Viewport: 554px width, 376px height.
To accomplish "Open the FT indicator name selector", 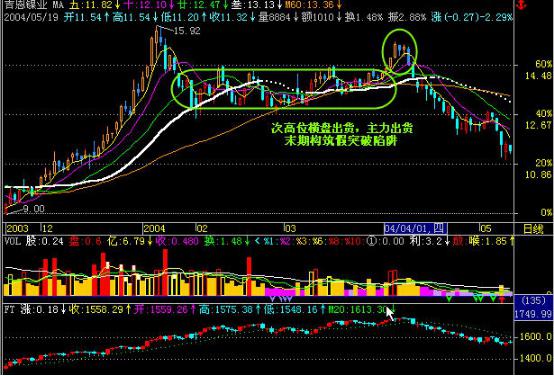I will (9, 310).
